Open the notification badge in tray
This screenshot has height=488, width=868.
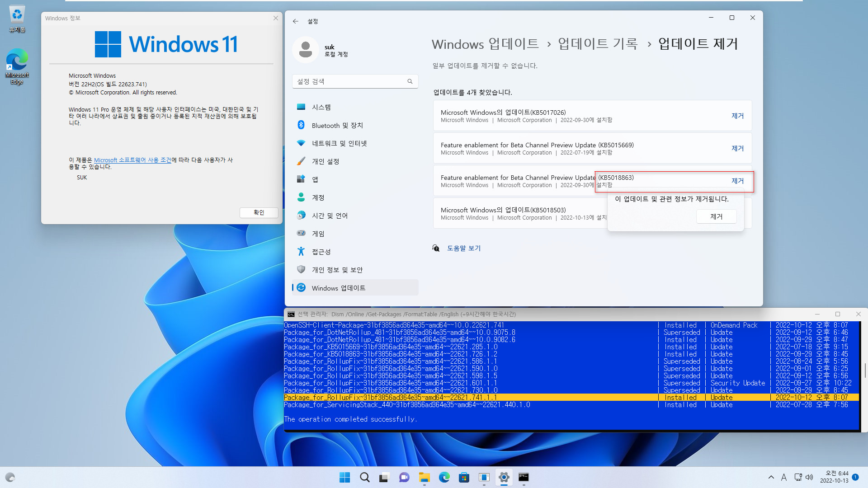coord(855,477)
